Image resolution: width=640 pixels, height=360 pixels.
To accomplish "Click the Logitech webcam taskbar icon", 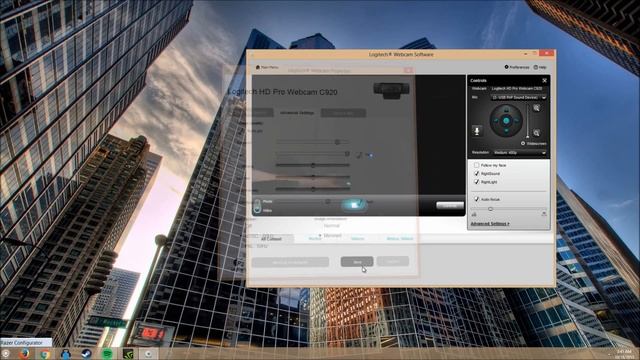I will 149,354.
